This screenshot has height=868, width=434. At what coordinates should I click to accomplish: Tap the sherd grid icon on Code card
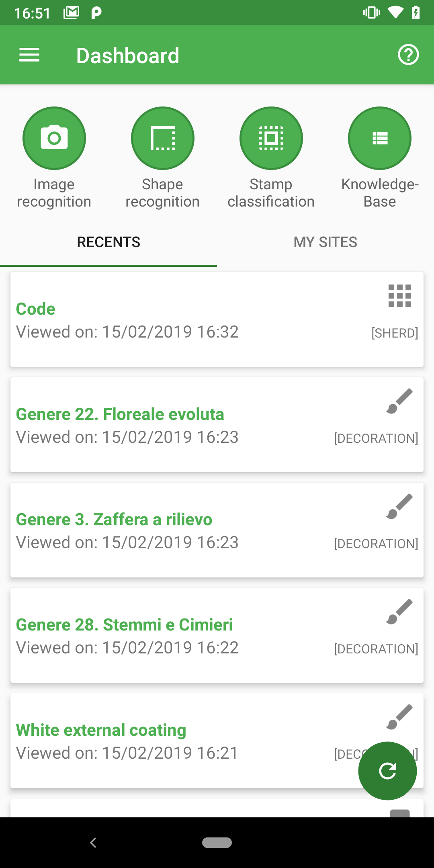399,296
